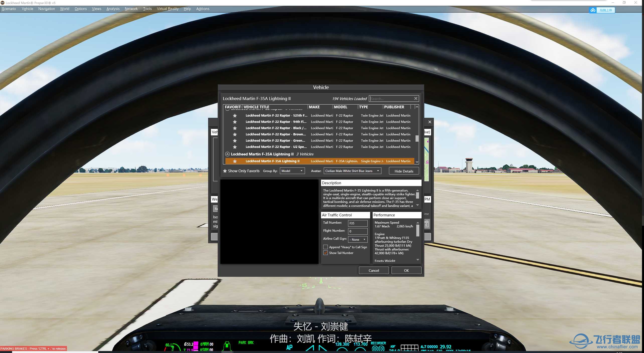Open the Vehicle menu
Image resolution: width=644 pixels, height=353 pixels.
point(27,9)
